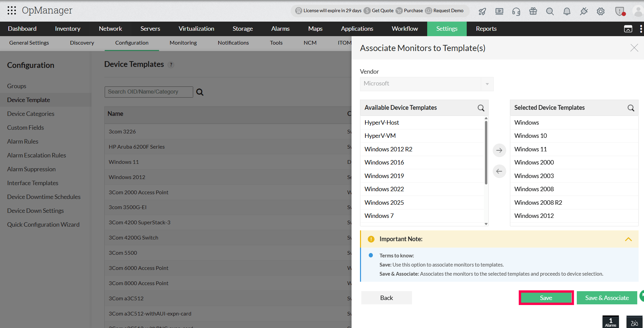Viewport: 644px width, 328px height.
Task: Open the gift box icon
Action: (x=533, y=11)
